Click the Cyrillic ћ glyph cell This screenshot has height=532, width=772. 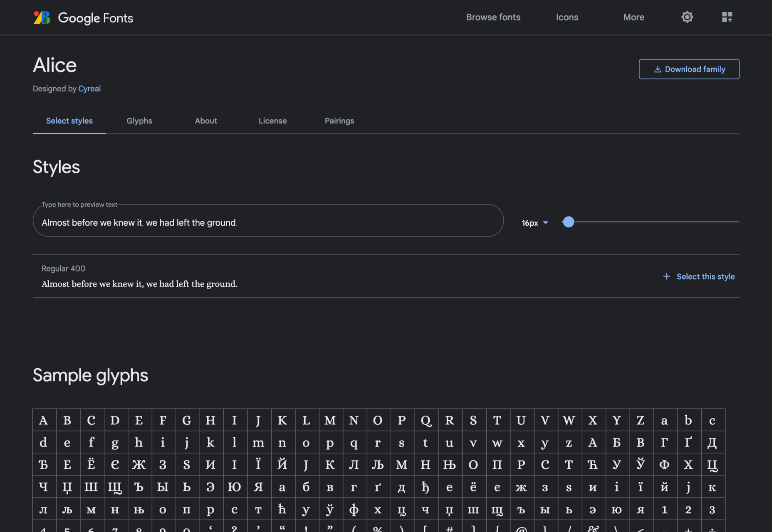(282, 510)
